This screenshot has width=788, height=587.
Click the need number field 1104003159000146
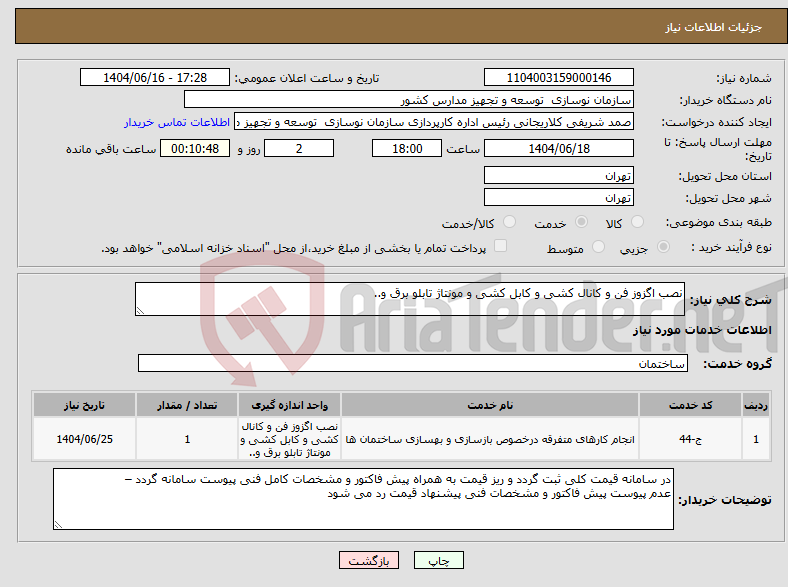click(558, 77)
